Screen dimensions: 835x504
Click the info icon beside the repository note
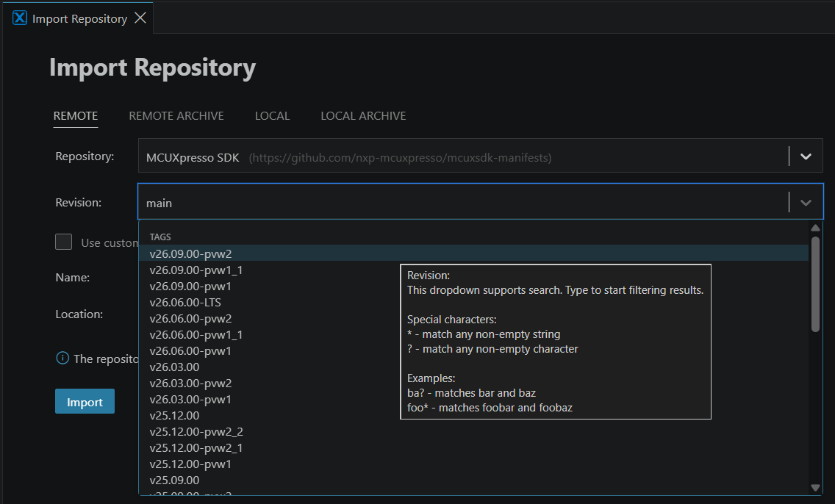click(x=62, y=359)
